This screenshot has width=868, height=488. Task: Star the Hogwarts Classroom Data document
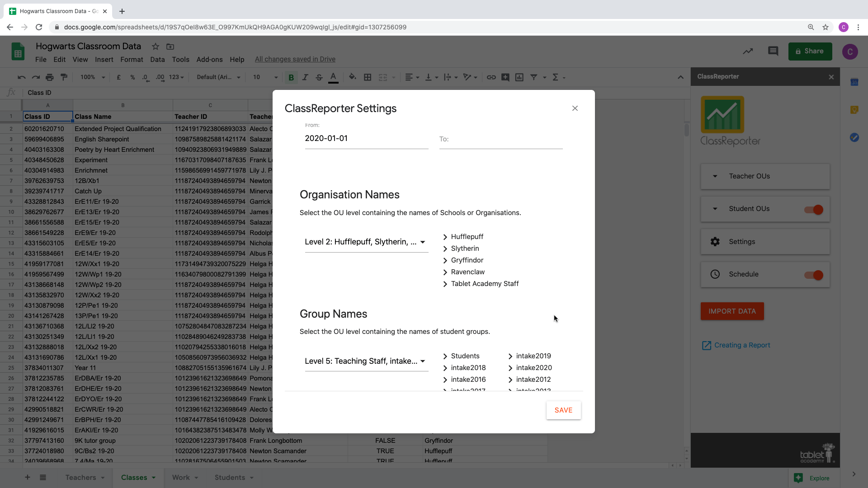coord(155,47)
